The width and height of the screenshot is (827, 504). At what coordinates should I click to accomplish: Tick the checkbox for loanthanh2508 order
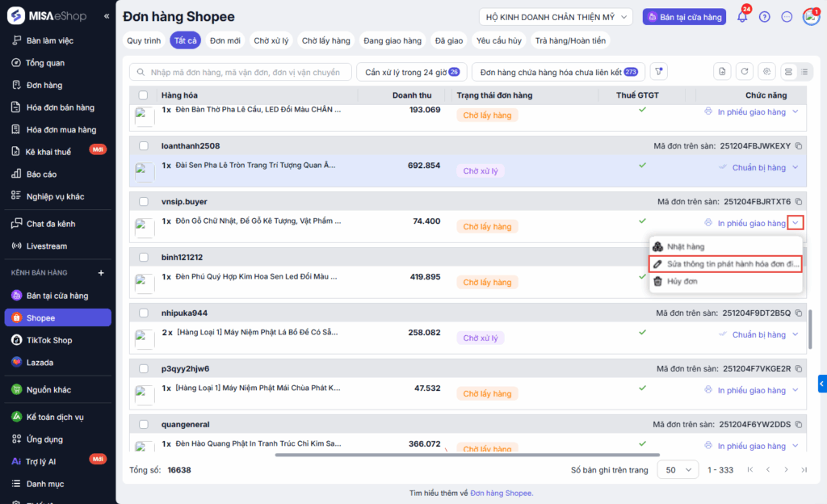click(x=143, y=146)
